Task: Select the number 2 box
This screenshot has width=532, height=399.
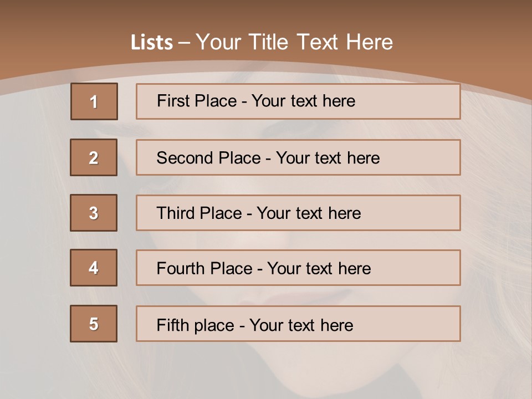Action: 94,157
